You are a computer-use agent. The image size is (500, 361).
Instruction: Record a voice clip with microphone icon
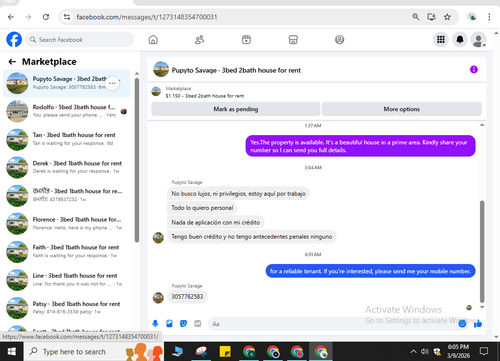tap(155, 323)
